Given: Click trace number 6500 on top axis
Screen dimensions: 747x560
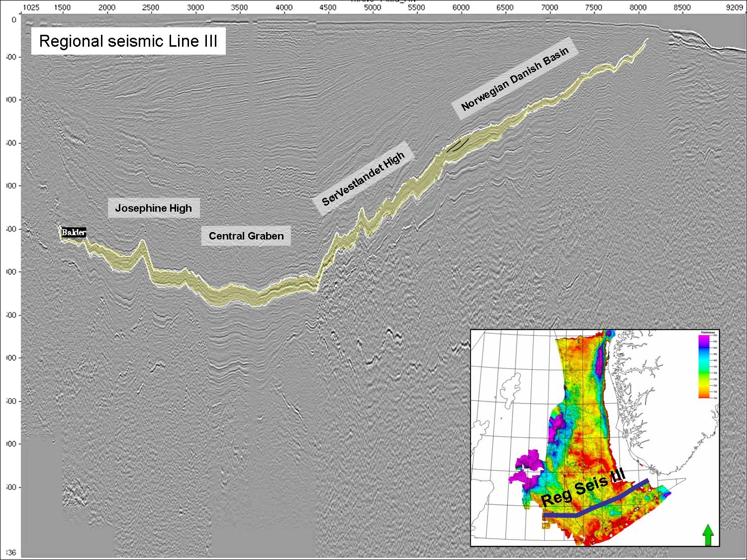Looking at the screenshot, I should point(505,8).
